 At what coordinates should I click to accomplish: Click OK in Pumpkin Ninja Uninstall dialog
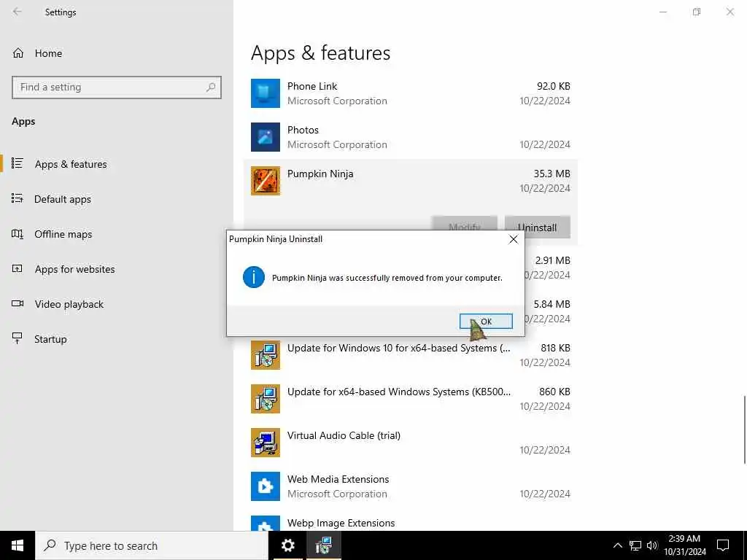(x=486, y=322)
